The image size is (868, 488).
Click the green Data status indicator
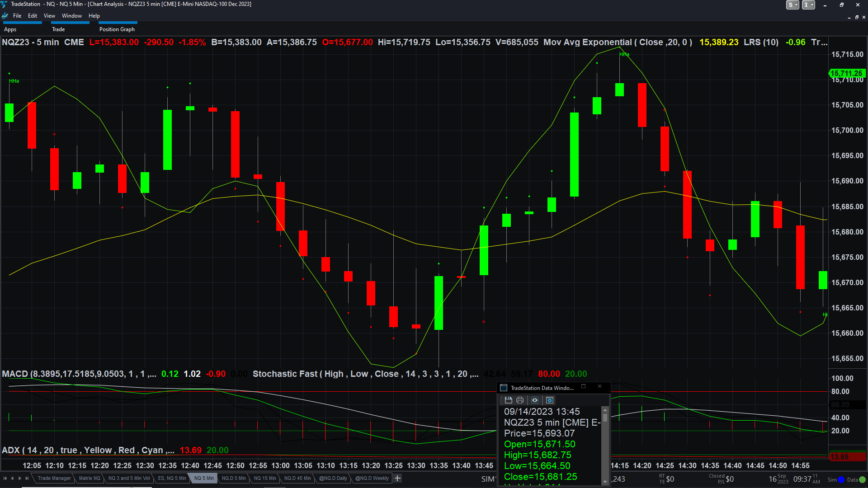862,480
